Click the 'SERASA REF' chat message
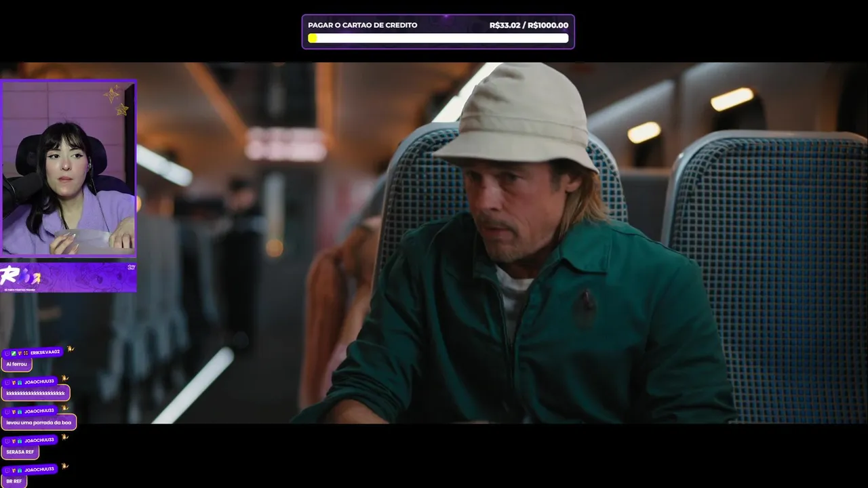Image resolution: width=868 pixels, height=488 pixels. click(x=20, y=451)
